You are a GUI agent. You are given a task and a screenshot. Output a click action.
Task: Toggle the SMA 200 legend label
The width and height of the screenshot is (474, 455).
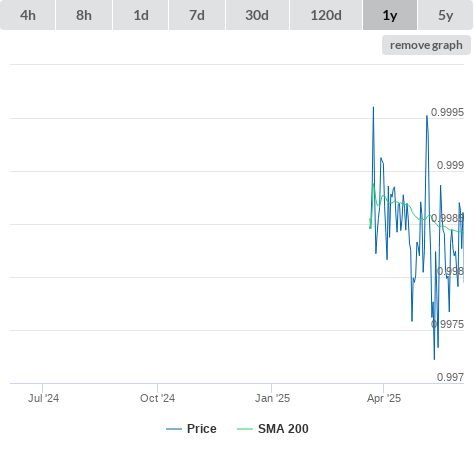[x=283, y=429]
